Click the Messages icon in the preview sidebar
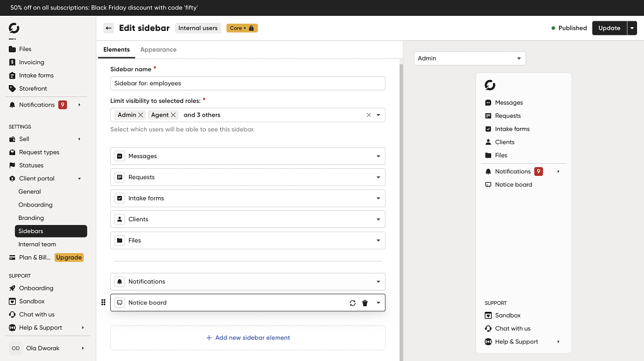This screenshot has width=644, height=361. 488,103
